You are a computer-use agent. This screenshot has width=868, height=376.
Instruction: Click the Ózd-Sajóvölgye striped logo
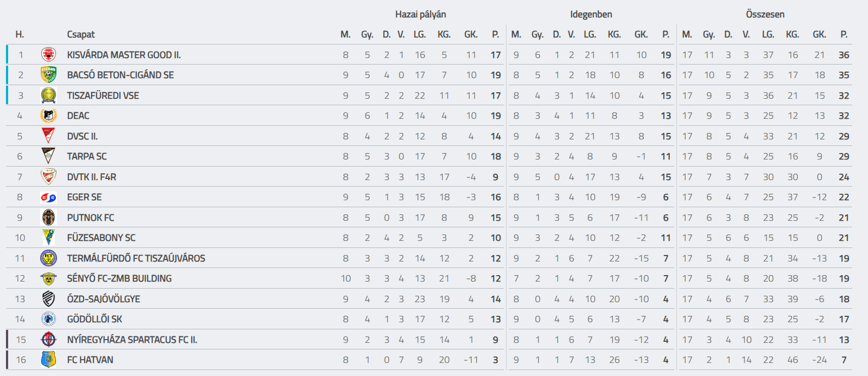48,299
